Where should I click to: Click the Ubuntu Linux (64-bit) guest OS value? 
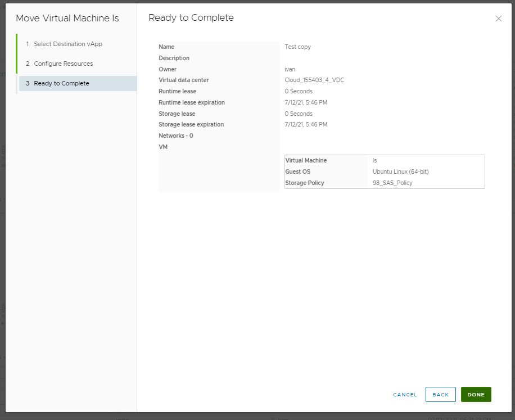pos(400,171)
